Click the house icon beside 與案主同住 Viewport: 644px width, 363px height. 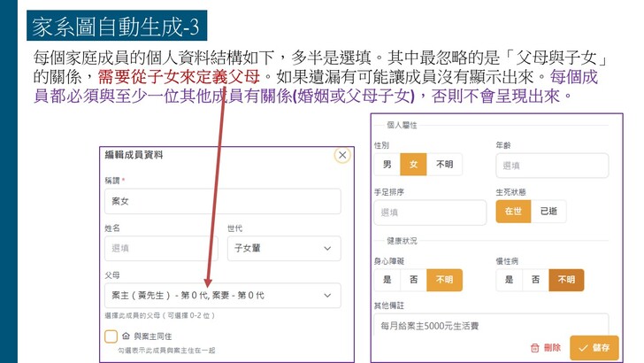(x=125, y=336)
